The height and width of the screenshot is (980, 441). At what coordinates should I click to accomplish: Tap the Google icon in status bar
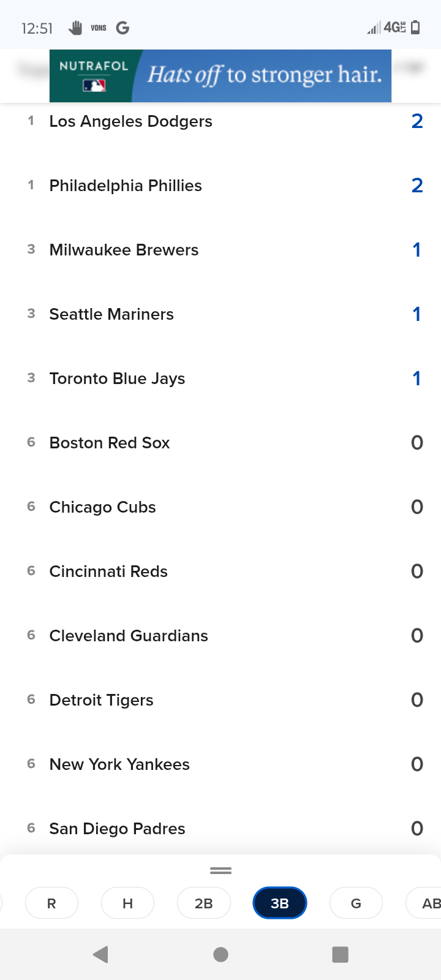coord(123,28)
